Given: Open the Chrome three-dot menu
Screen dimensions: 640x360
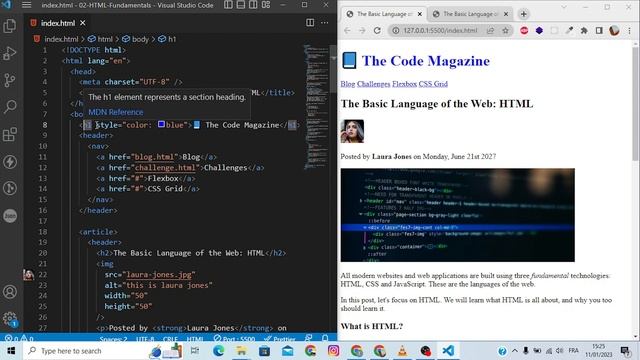Looking at the screenshot, I should pos(629,31).
